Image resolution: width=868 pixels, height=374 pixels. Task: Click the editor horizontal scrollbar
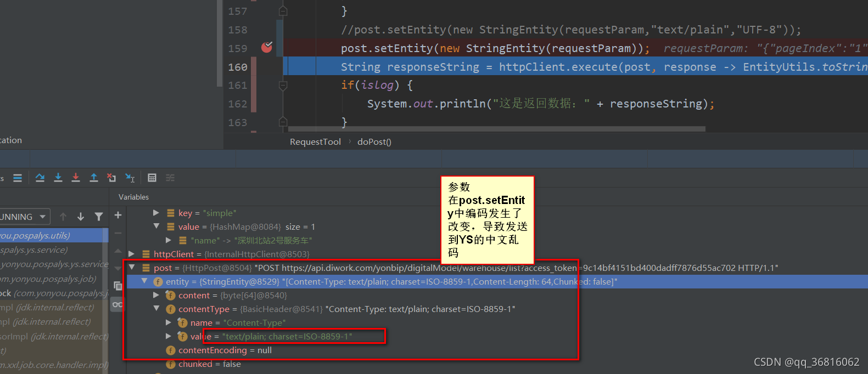(496, 129)
